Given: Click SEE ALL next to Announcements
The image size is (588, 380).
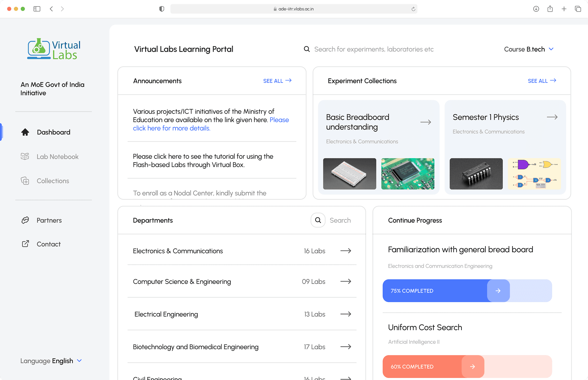Looking at the screenshot, I should 277,80.
